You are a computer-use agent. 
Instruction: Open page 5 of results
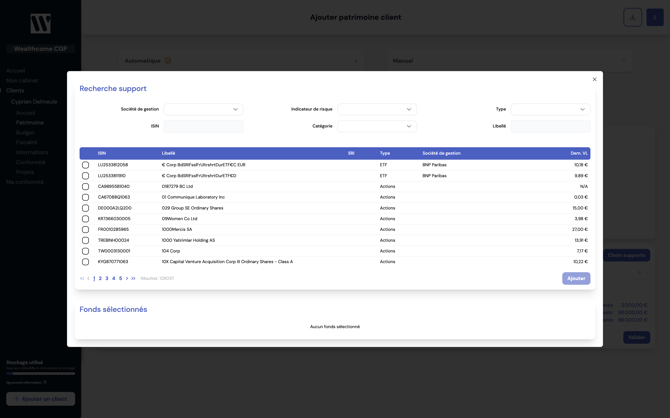coord(120,278)
